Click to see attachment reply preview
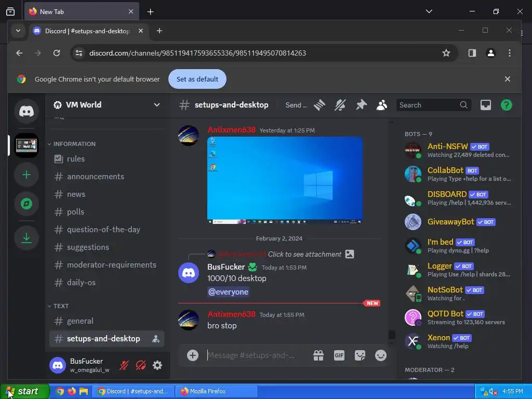Image resolution: width=532 pixels, height=399 pixels. (304, 254)
